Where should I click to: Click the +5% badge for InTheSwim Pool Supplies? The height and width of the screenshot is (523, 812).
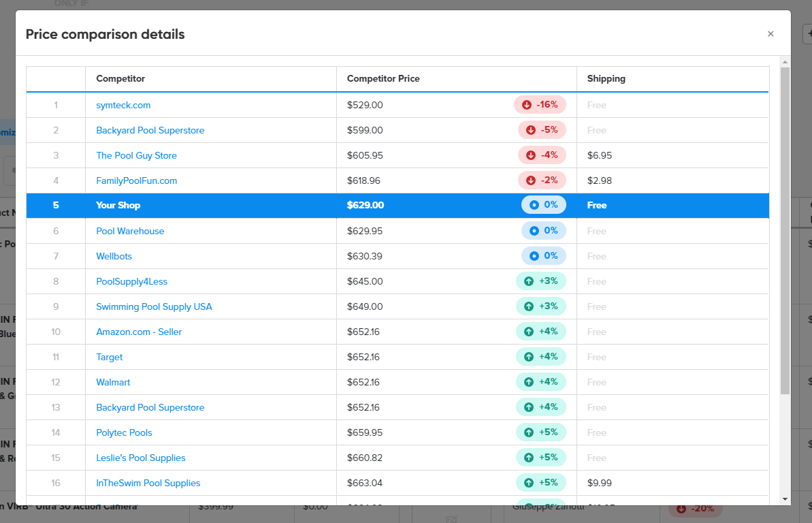click(x=541, y=483)
